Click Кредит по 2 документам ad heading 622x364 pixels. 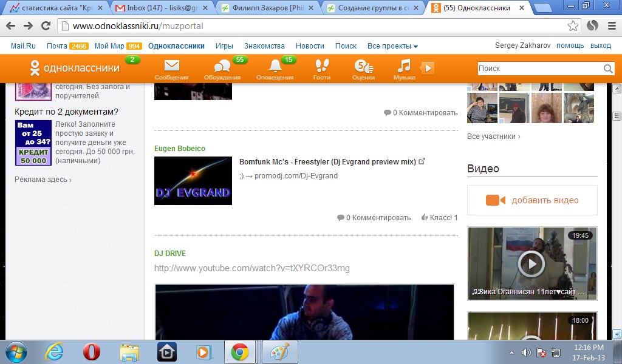[66, 112]
